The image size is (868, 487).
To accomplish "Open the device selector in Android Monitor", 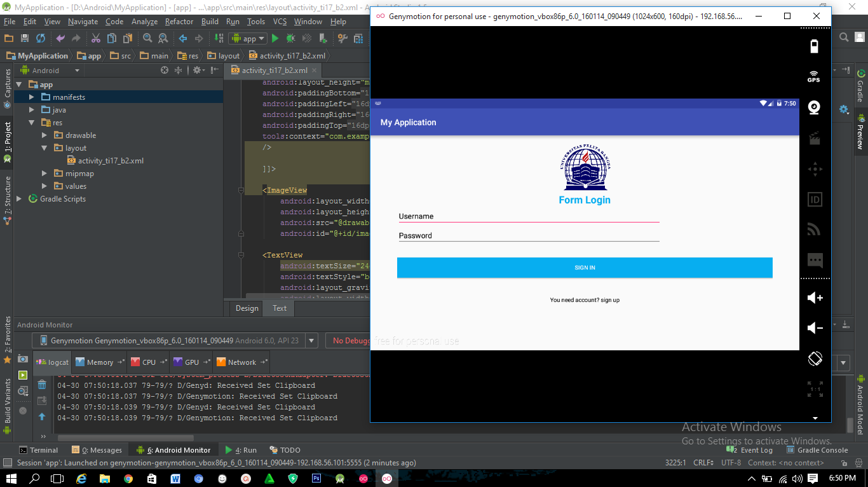I will click(311, 341).
